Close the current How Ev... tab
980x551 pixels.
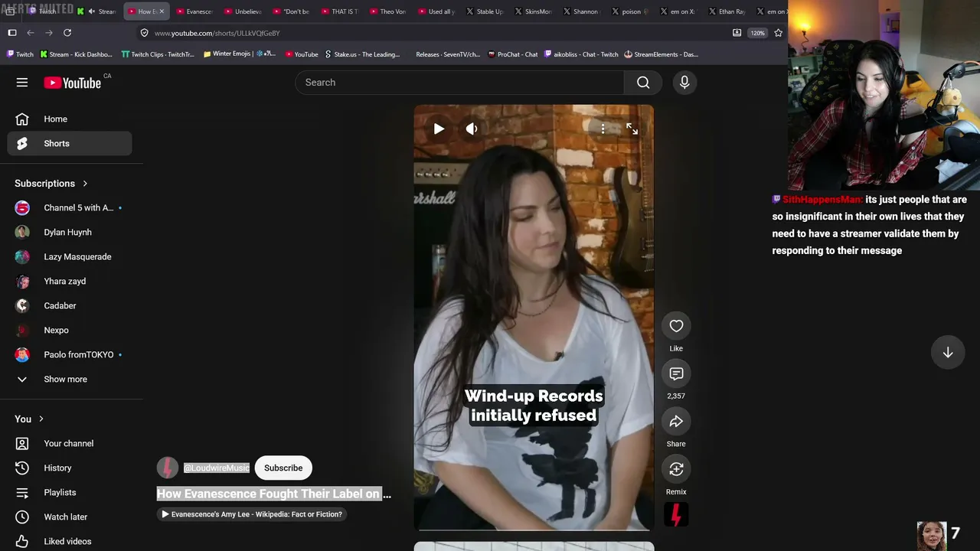(162, 11)
